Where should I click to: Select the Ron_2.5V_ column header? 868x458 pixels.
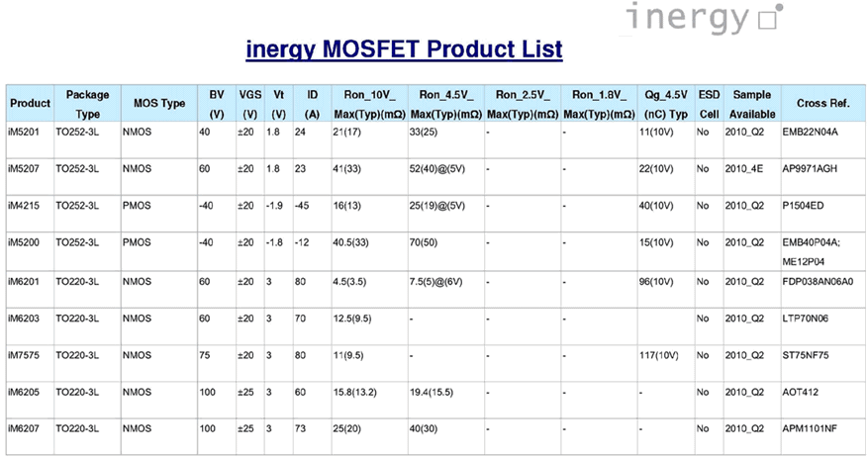pyautogui.click(x=523, y=104)
